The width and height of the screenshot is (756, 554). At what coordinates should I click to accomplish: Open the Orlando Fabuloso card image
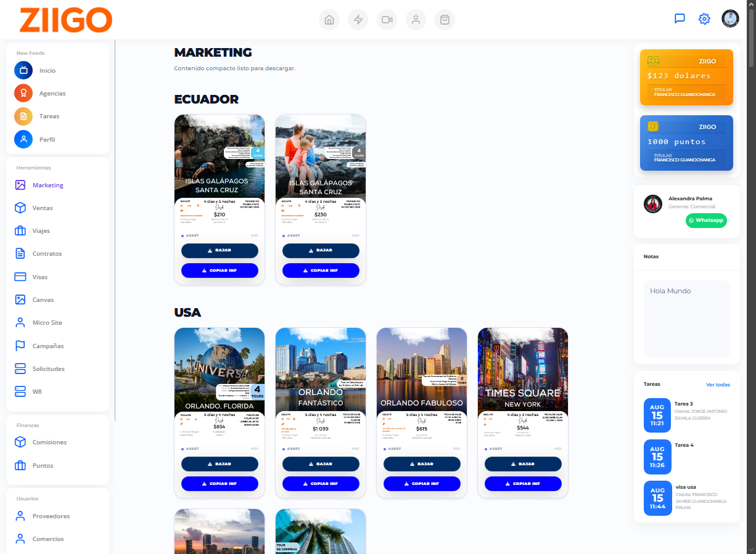click(422, 370)
